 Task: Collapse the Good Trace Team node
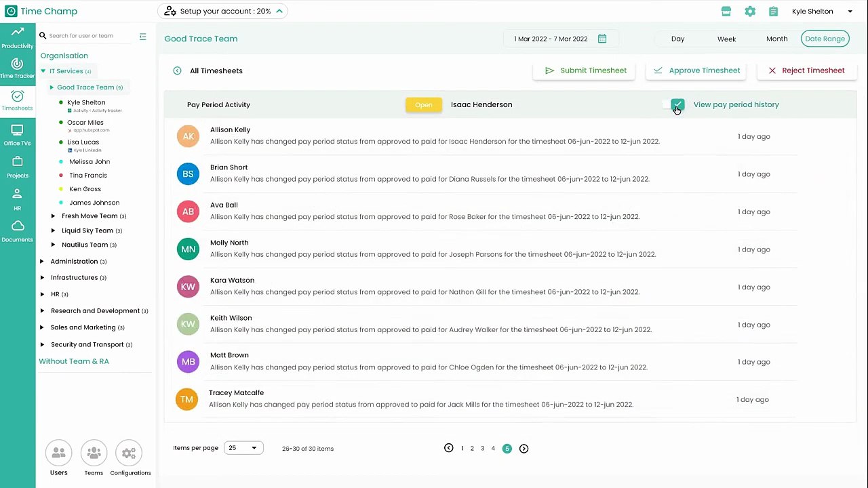pos(52,87)
